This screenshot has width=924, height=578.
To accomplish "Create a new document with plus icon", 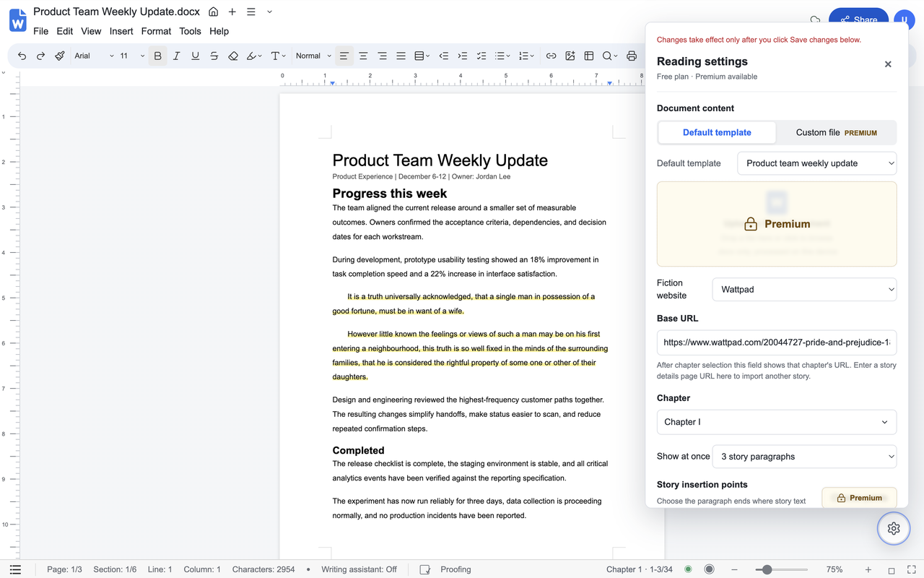I will tap(232, 12).
